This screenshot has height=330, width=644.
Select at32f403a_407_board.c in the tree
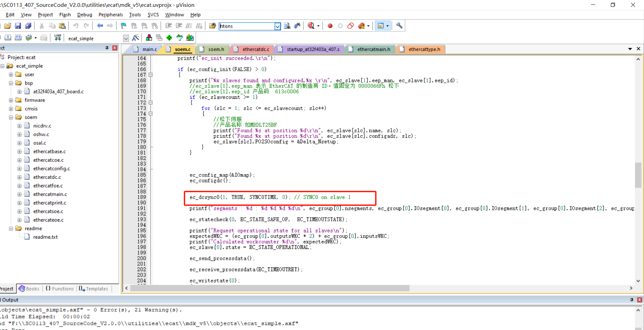click(58, 92)
